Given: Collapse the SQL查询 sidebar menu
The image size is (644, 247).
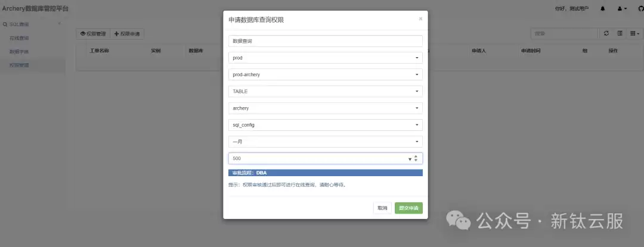Looking at the screenshot, I should pyautogui.click(x=32, y=24).
